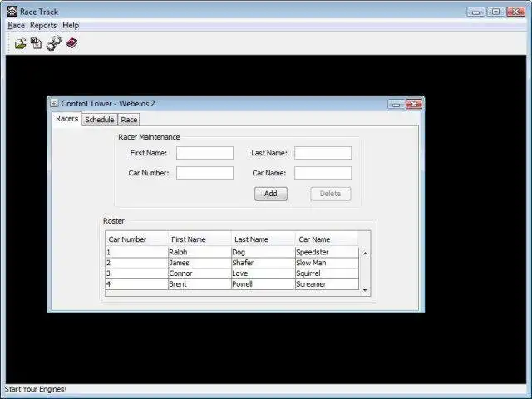Select roster cell 'Ralph'
The width and height of the screenshot is (532, 399).
coord(199,252)
